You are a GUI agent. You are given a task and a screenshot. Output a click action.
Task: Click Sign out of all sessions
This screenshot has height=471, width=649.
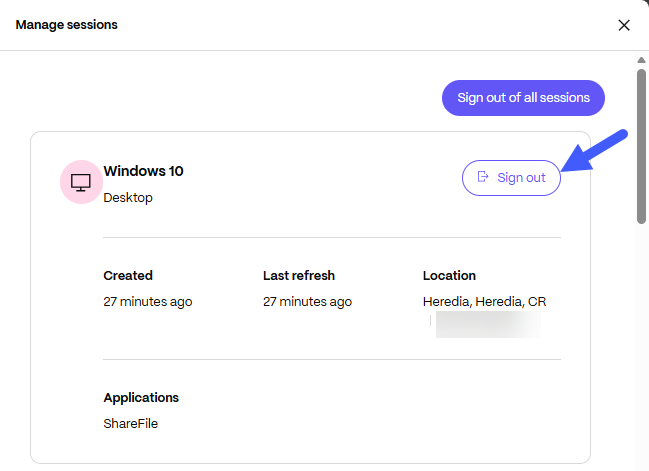point(523,98)
